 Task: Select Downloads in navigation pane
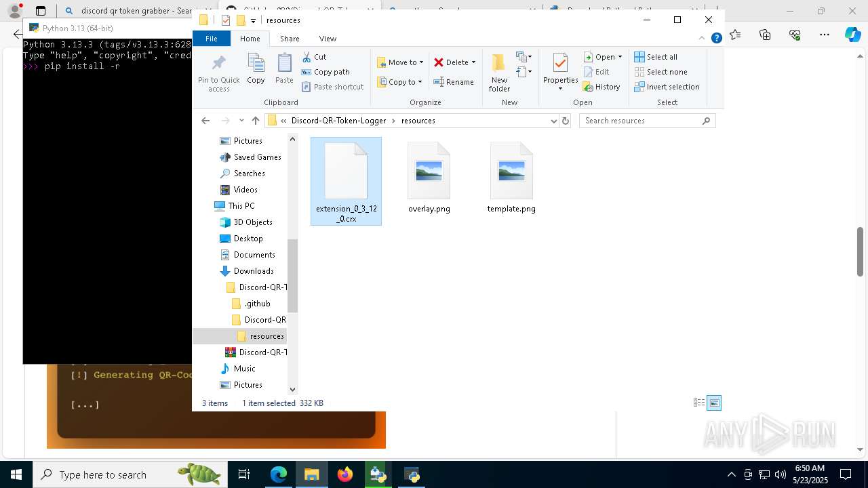point(247,271)
